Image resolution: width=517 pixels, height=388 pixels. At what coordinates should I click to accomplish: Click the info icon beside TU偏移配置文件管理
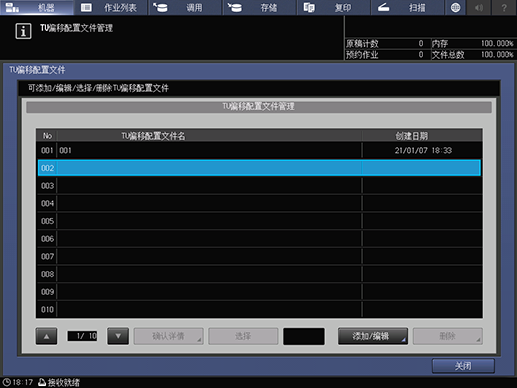23,31
